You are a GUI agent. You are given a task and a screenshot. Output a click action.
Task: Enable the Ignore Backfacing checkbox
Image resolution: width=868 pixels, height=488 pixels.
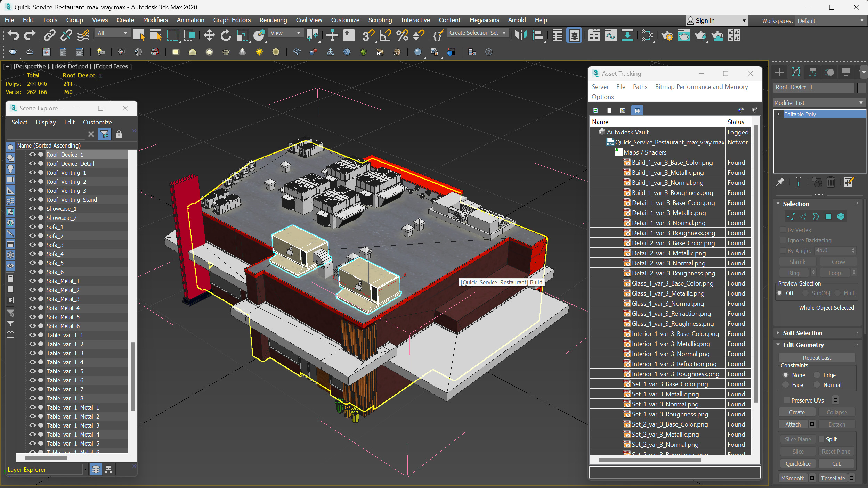[783, 240]
